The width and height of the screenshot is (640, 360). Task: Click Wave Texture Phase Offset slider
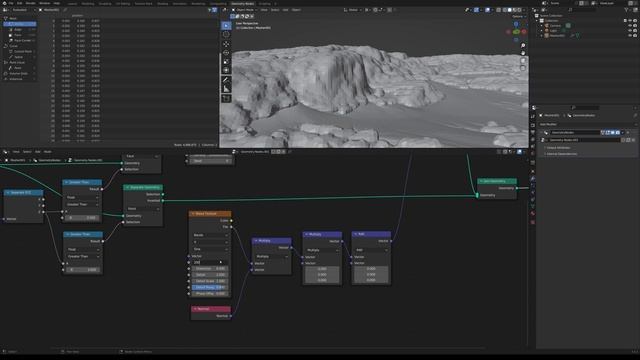pos(210,293)
